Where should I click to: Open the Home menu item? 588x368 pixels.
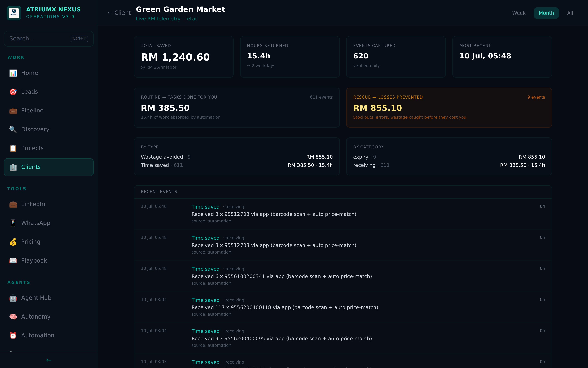click(x=49, y=73)
